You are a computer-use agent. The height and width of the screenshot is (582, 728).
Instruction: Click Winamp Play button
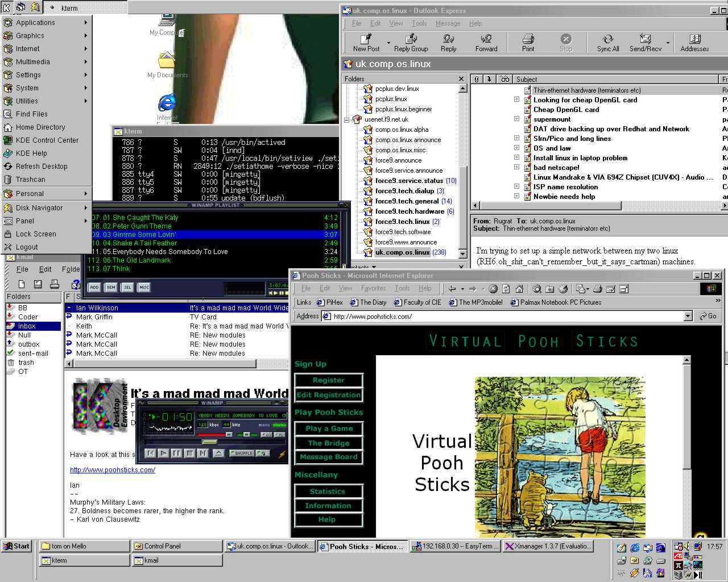pos(163,453)
